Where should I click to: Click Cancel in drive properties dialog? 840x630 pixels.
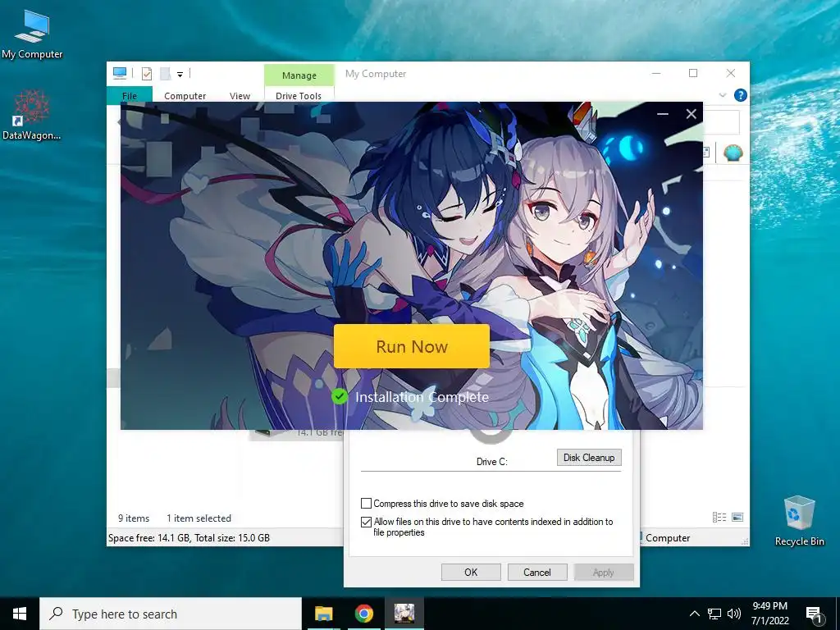pos(536,572)
